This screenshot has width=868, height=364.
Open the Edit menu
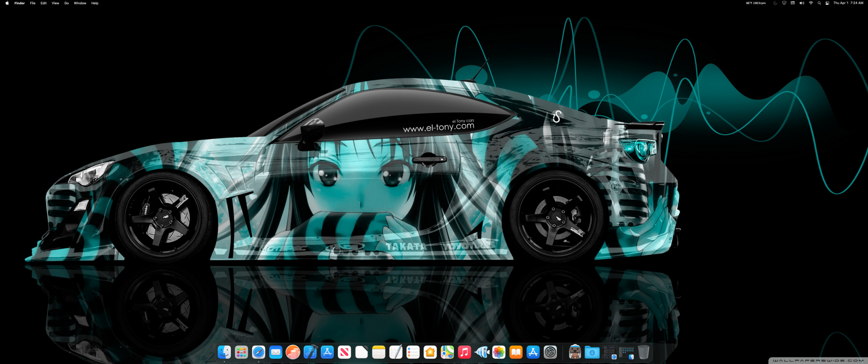pos(43,3)
